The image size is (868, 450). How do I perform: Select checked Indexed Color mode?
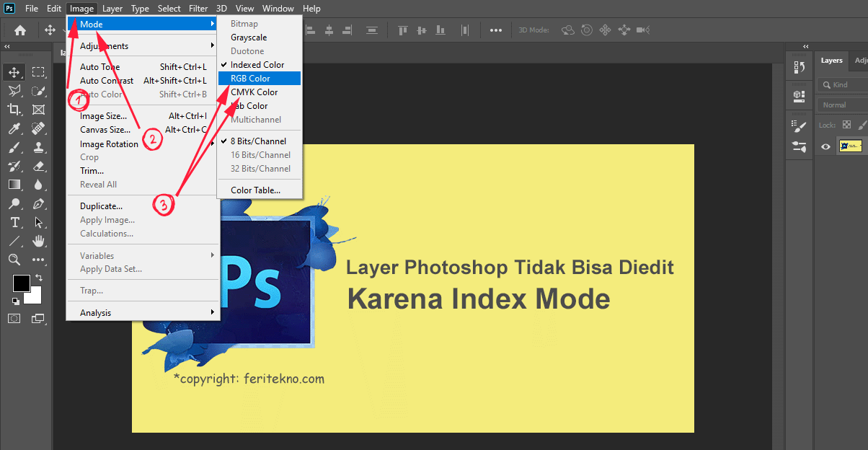coord(257,65)
